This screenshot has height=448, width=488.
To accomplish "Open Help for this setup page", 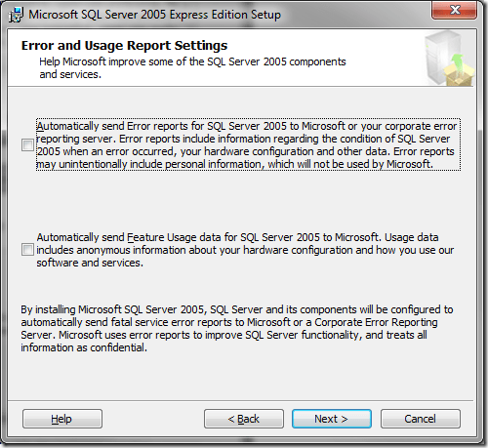I will pos(62,419).
